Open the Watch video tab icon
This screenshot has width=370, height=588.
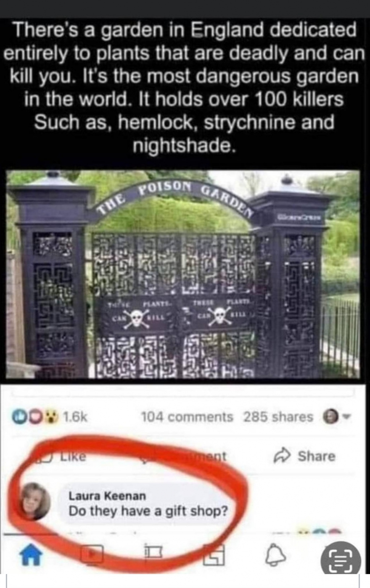click(x=92, y=554)
